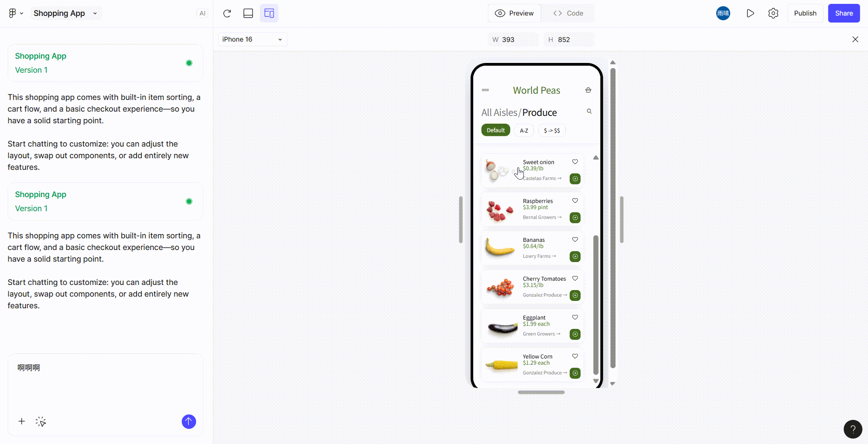Click the play run button

coord(750,13)
